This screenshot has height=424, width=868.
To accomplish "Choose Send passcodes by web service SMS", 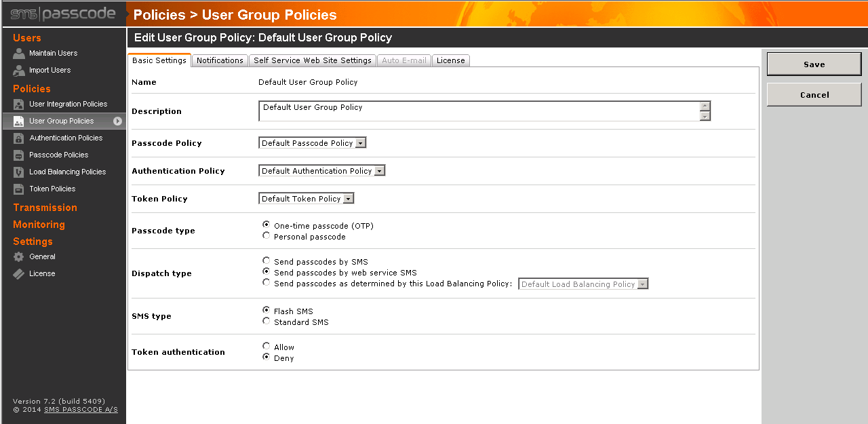I will 267,271.
